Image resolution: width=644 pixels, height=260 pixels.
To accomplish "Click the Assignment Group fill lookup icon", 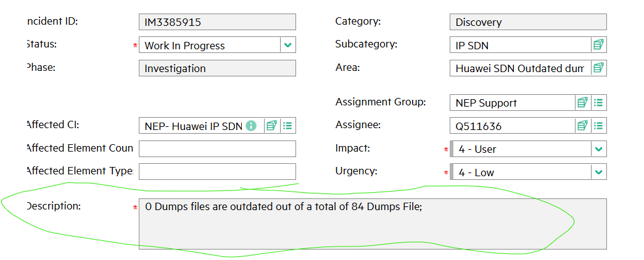I will (582, 103).
